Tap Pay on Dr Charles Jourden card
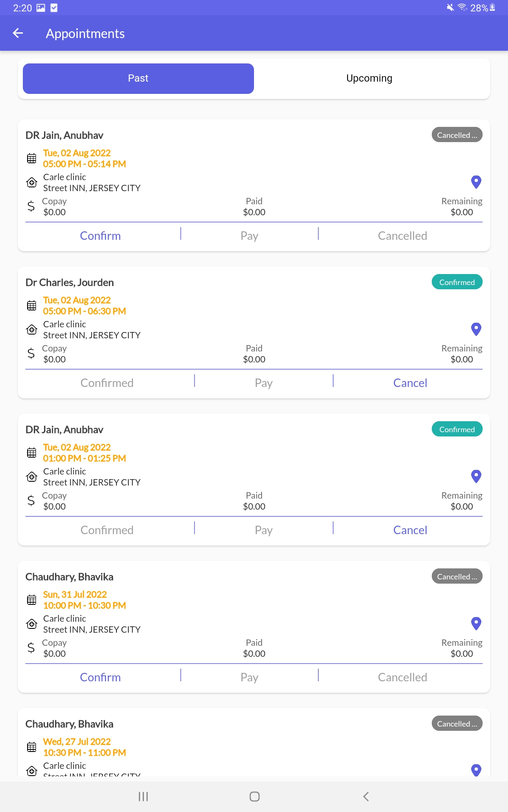The image size is (508, 812). coord(264,383)
